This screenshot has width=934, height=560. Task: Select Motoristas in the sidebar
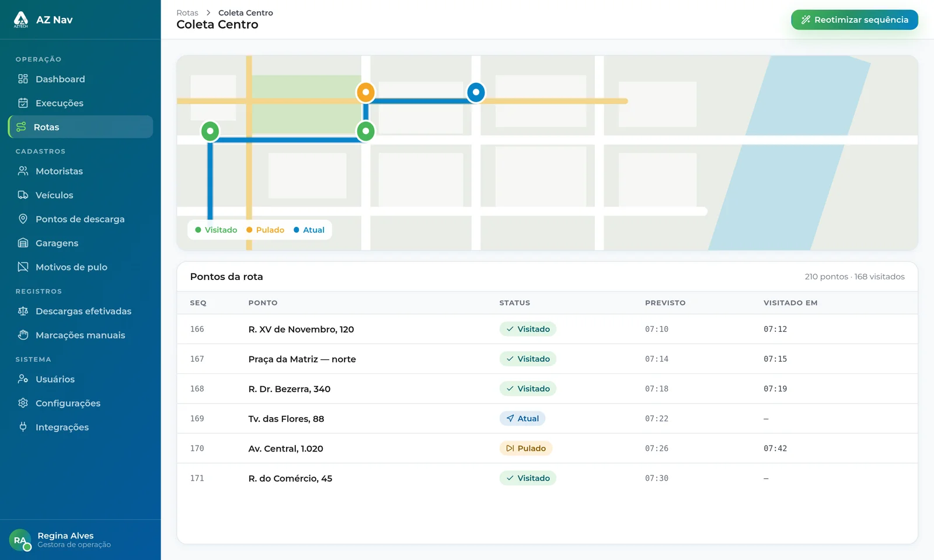(81, 171)
